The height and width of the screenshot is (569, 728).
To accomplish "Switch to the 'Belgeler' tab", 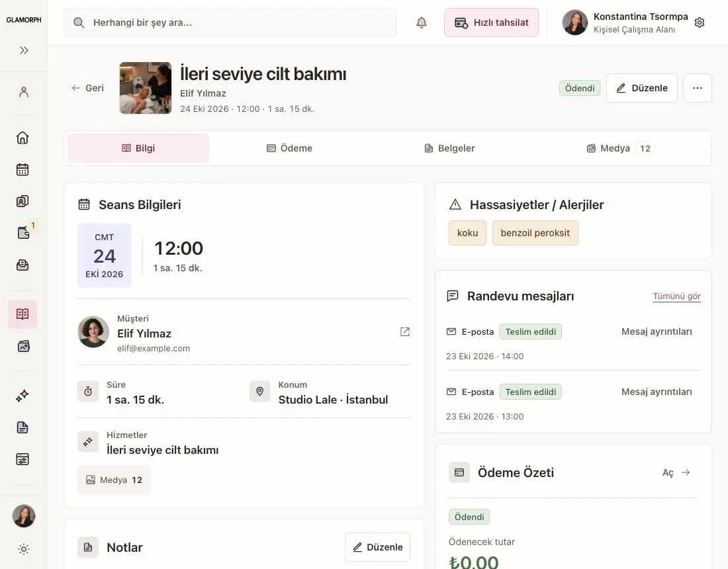I will pos(449,148).
